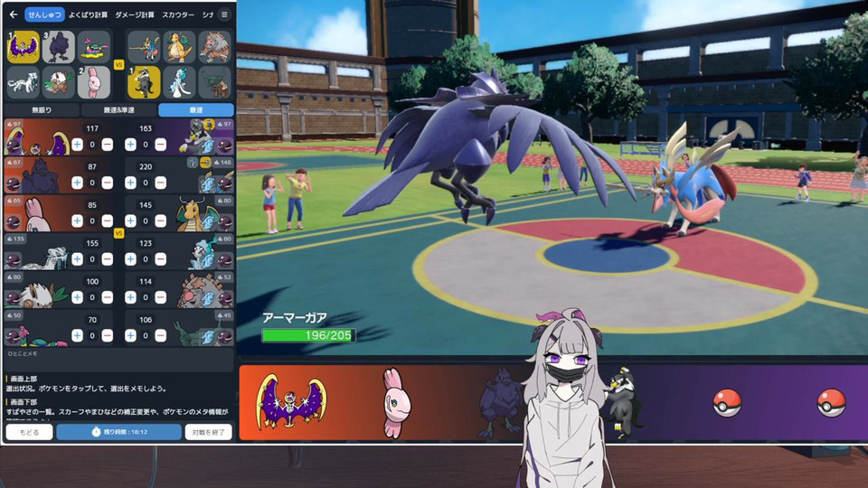
Task: Toggle purple orb icon on Lunala row
Action: [x=13, y=146]
